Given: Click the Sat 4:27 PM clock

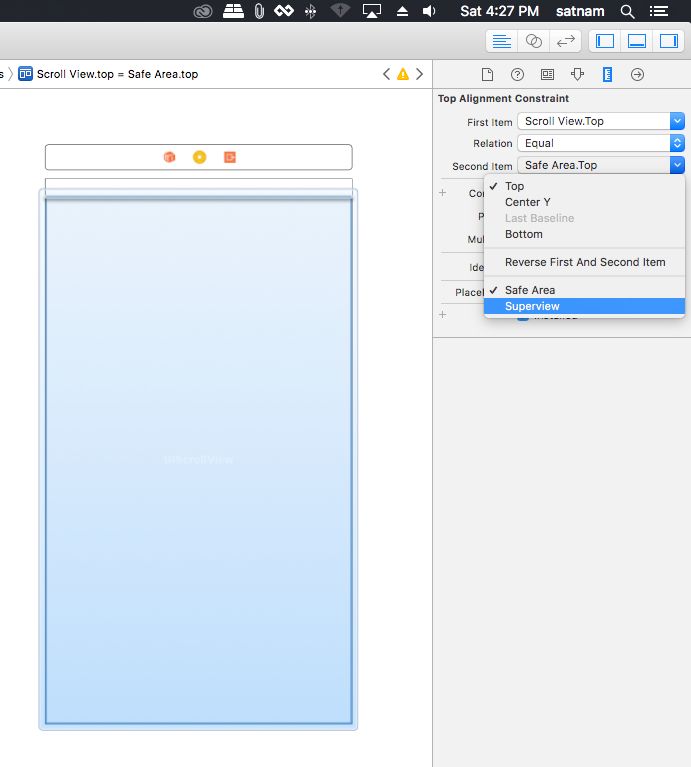Looking at the screenshot, I should pyautogui.click(x=499, y=11).
